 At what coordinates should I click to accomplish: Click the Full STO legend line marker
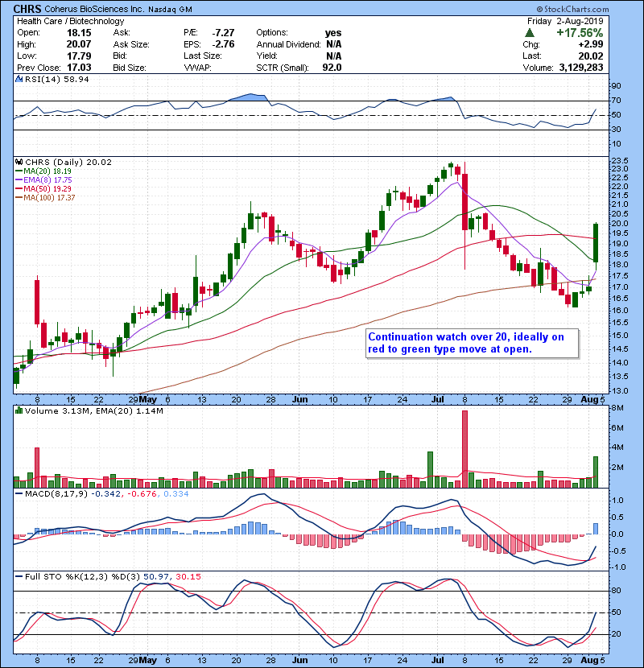pos(19,576)
